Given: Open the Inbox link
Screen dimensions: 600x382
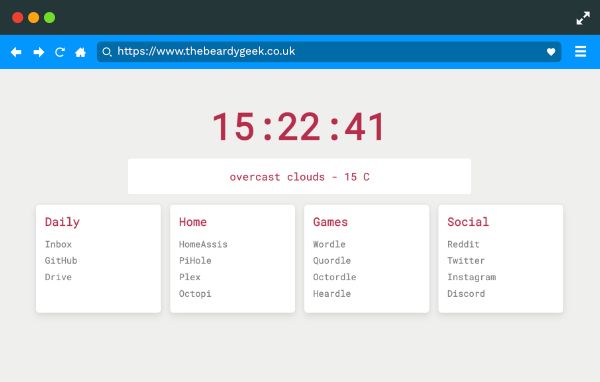Looking at the screenshot, I should click(x=58, y=244).
